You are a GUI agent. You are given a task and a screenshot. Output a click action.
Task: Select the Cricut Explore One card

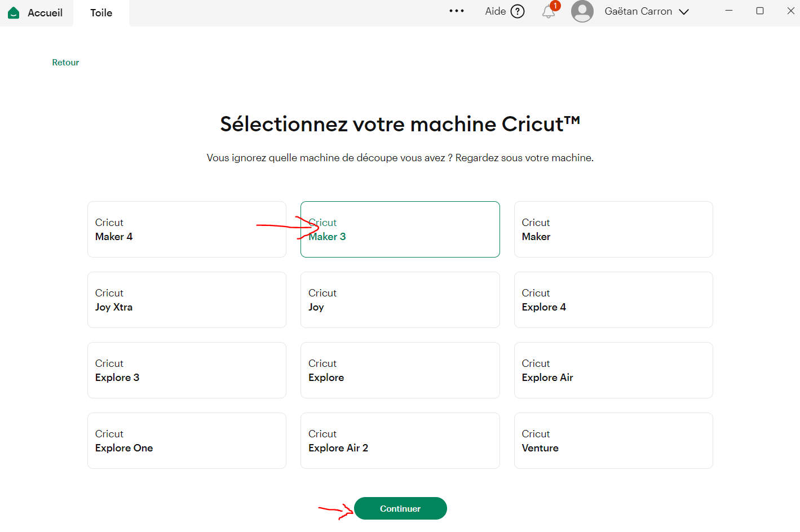tap(187, 441)
